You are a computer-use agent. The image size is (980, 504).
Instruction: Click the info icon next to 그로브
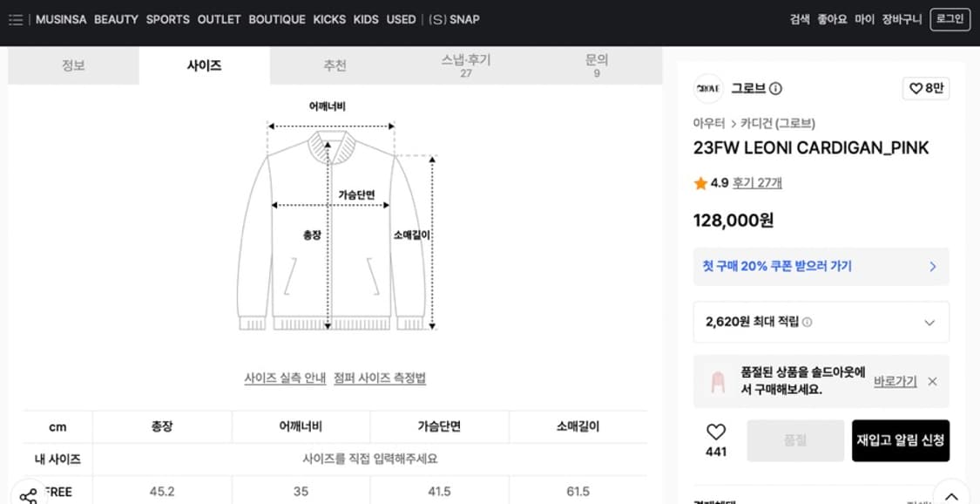coord(775,89)
